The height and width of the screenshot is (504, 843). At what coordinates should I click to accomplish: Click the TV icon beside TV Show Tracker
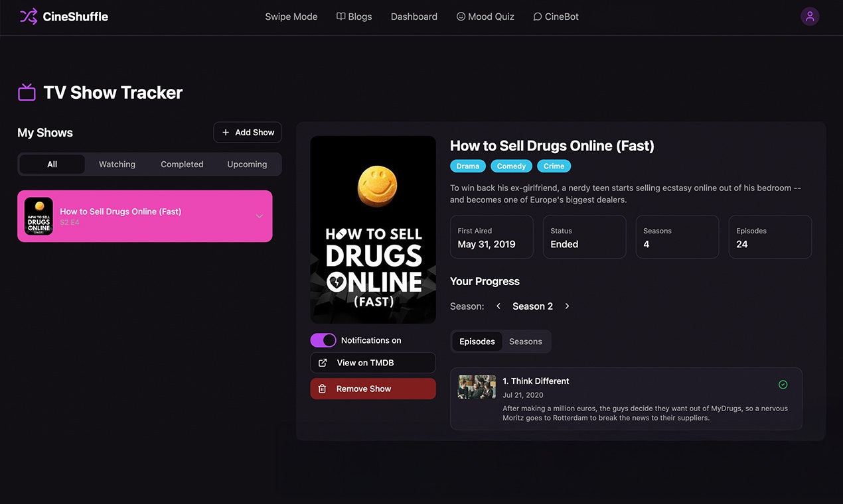pyautogui.click(x=27, y=92)
